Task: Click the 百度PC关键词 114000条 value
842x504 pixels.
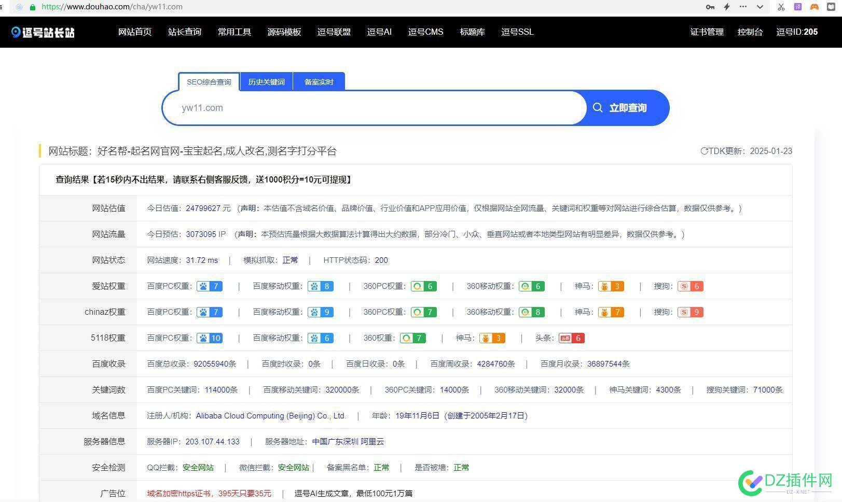Action: [x=222, y=390]
